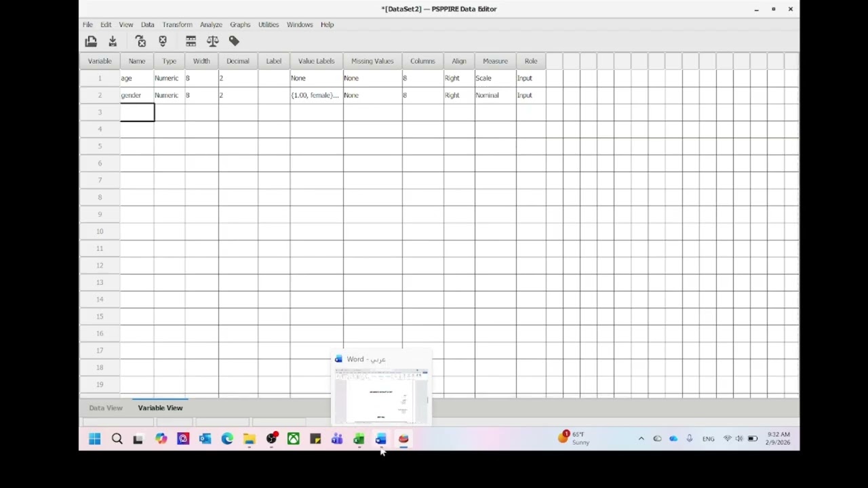
Task: Click the Go To Variable toolbar icon
Action: (141, 42)
